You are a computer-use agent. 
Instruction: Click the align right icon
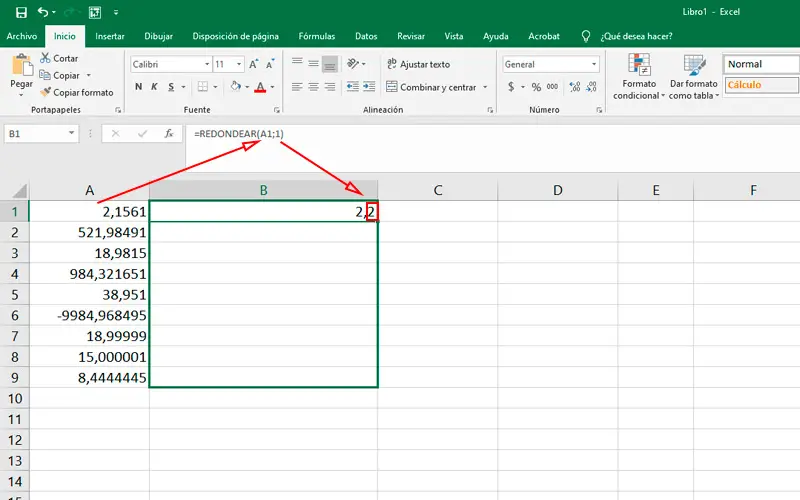tap(330, 87)
